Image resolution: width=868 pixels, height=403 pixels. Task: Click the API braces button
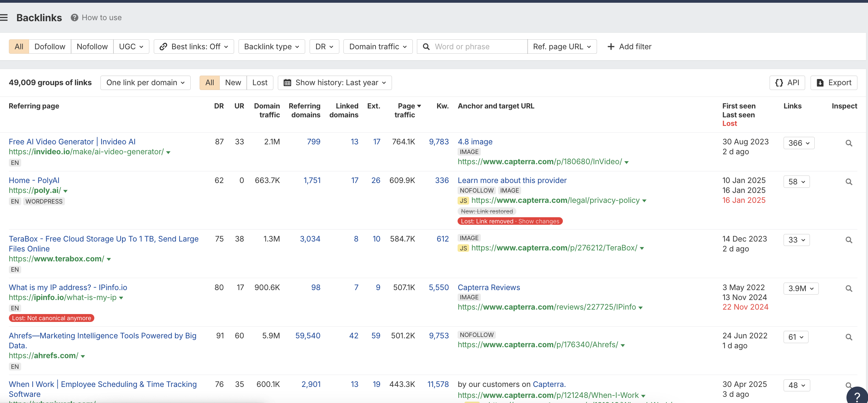click(787, 82)
